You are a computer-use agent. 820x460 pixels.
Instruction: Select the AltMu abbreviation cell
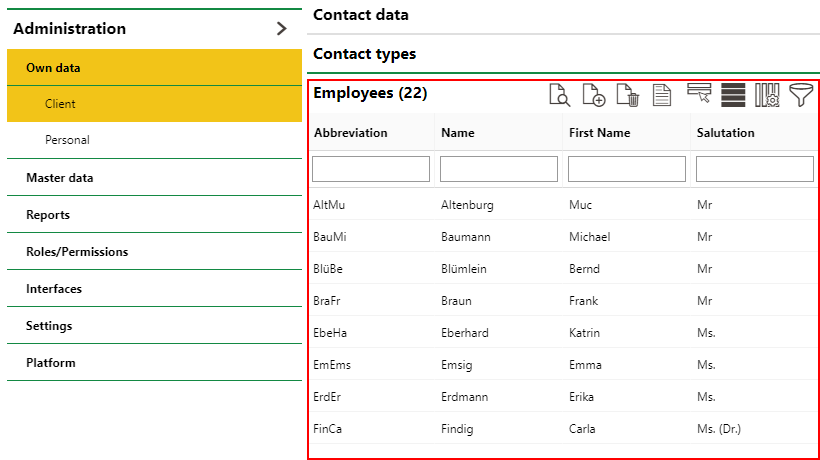329,205
